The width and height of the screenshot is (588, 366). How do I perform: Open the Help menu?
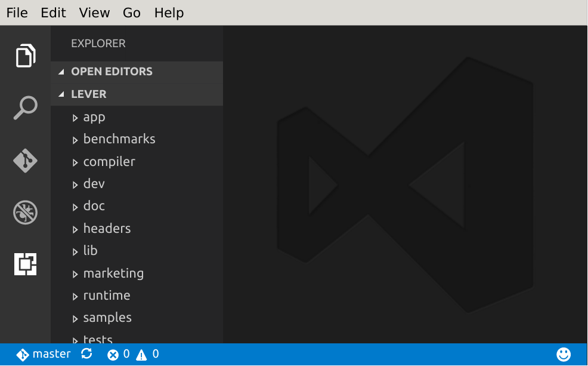tap(169, 13)
